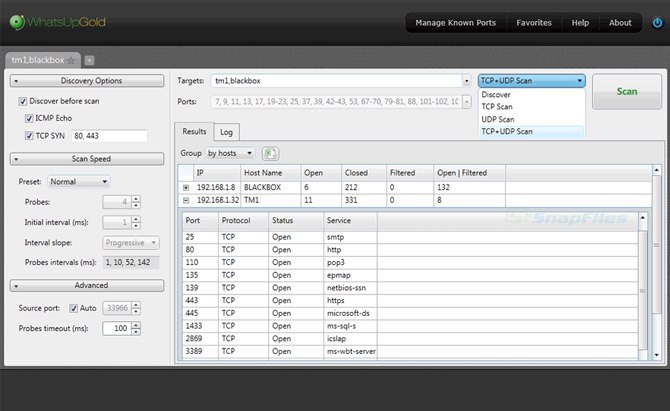Image resolution: width=670 pixels, height=411 pixels.
Task: Click the TCP SYN ports field
Action: point(109,136)
